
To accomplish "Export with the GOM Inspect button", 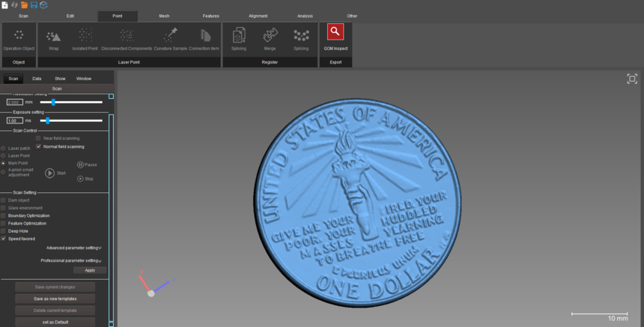I will [335, 37].
